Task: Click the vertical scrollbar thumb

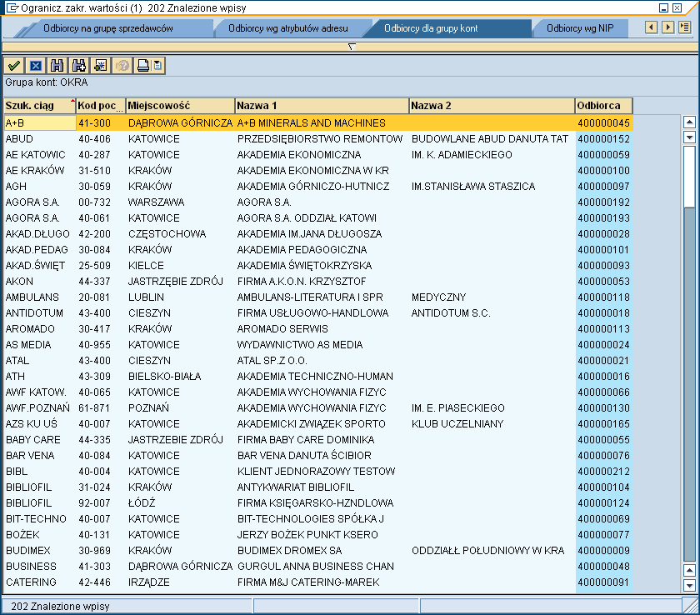Action: (689, 175)
